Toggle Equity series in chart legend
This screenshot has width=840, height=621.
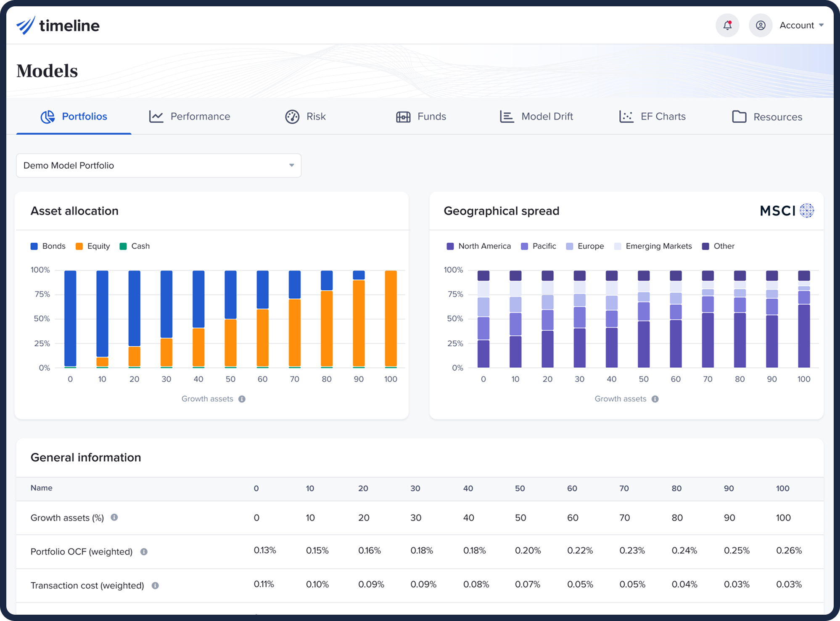pos(93,246)
